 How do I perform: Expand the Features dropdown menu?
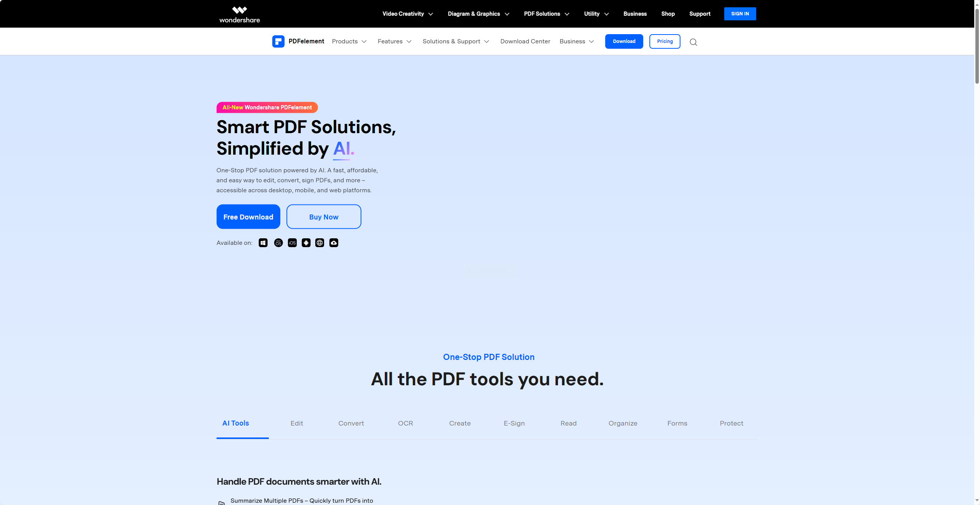[x=394, y=41]
